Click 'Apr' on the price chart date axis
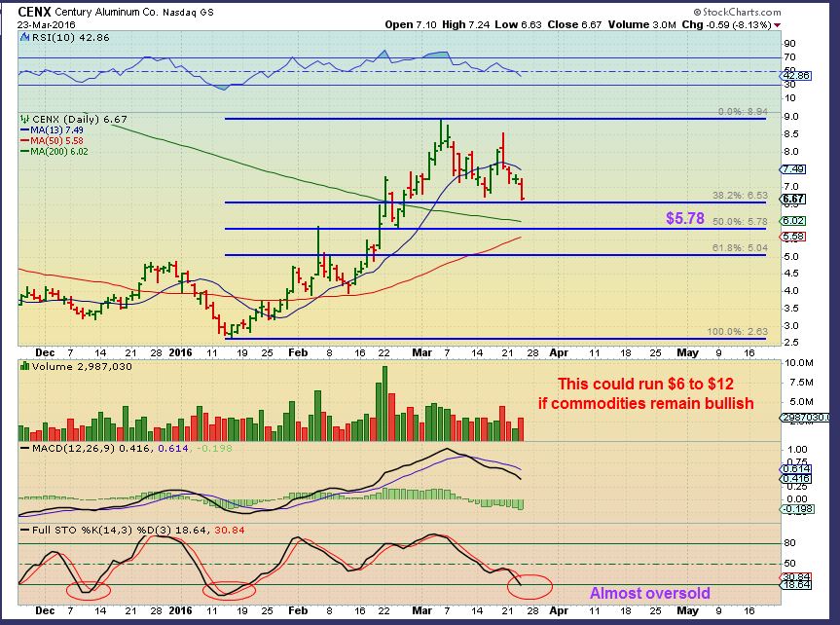Image resolution: width=840 pixels, height=625 pixels. click(559, 352)
